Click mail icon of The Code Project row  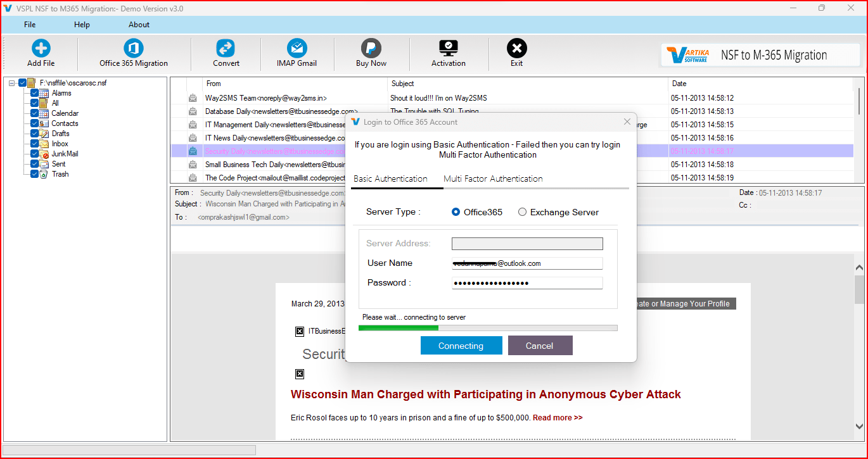coord(193,178)
